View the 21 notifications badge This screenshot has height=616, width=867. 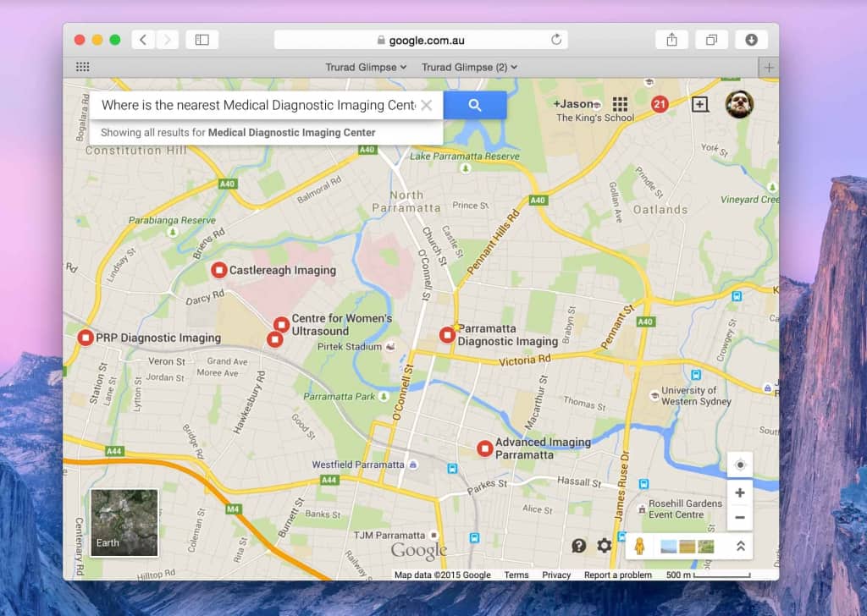coord(659,104)
